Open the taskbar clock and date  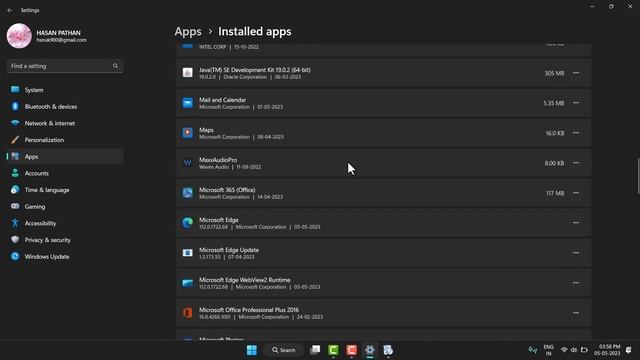tap(607, 350)
